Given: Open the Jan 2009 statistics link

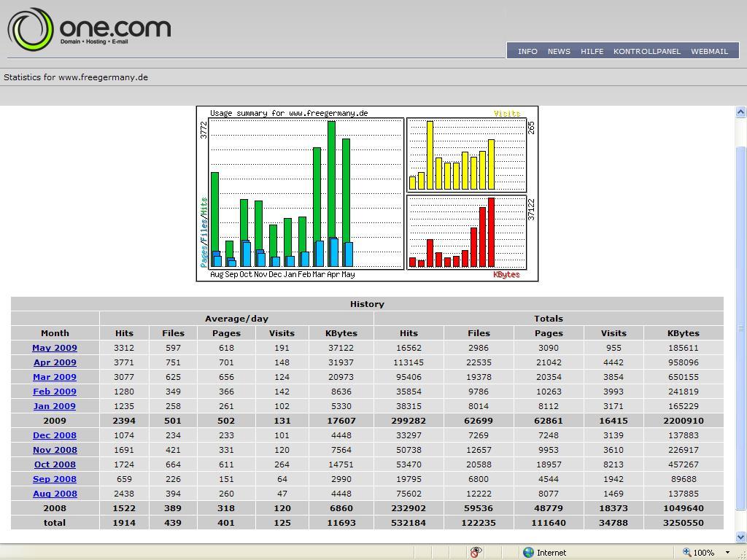Looking at the screenshot, I should 55,406.
